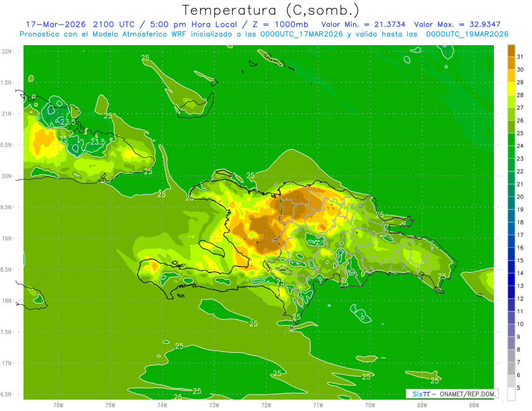
Task: Click the "19N" latitude axis label
Action: point(7,239)
